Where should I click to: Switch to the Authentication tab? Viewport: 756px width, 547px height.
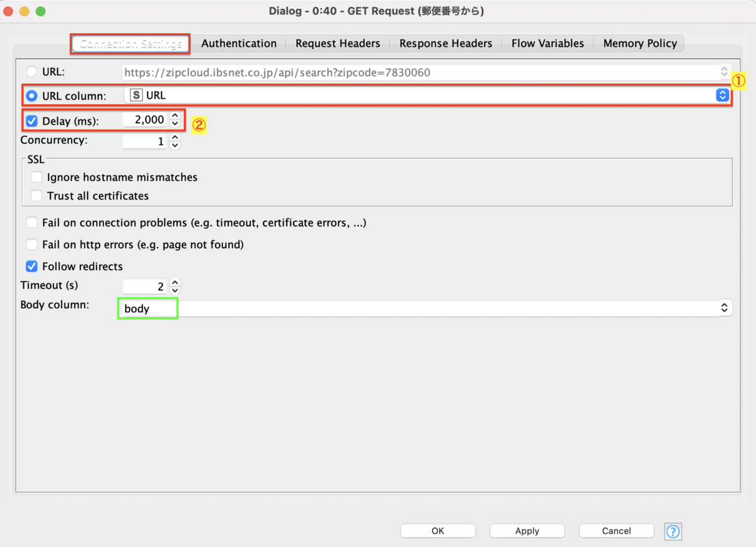pyautogui.click(x=239, y=43)
